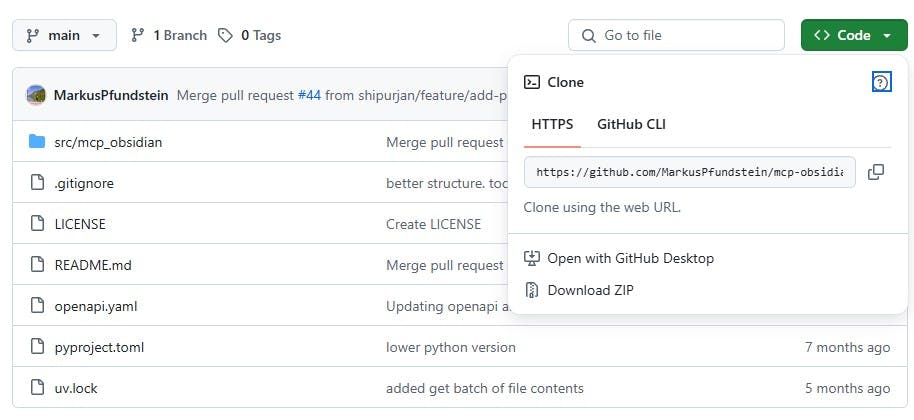View the 0 Tags link
The width and height of the screenshot is (914, 420).
261,36
